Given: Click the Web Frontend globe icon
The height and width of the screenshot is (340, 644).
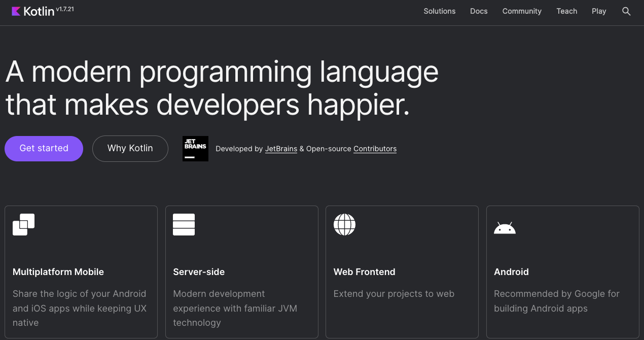Looking at the screenshot, I should [345, 225].
